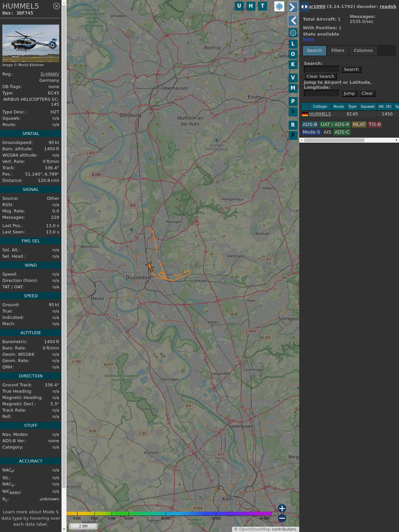This screenshot has width=399, height=532.
Task: Click the Jump to Airport input field
Action: (322, 93)
